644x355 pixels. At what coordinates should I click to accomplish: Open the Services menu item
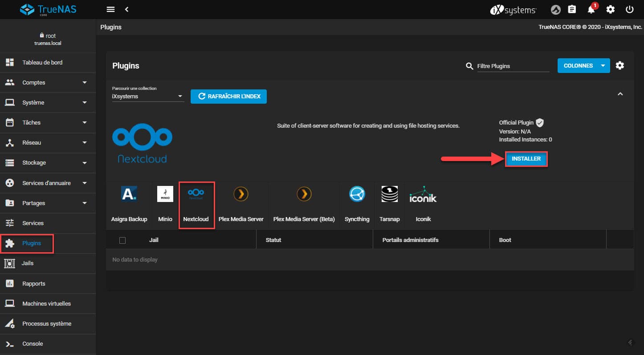tap(48, 223)
